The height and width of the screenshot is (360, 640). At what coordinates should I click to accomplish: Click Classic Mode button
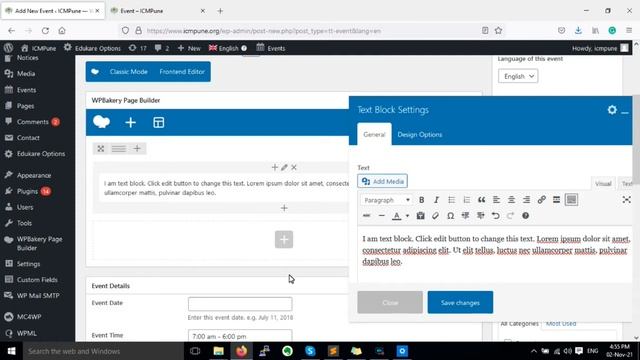point(128,71)
